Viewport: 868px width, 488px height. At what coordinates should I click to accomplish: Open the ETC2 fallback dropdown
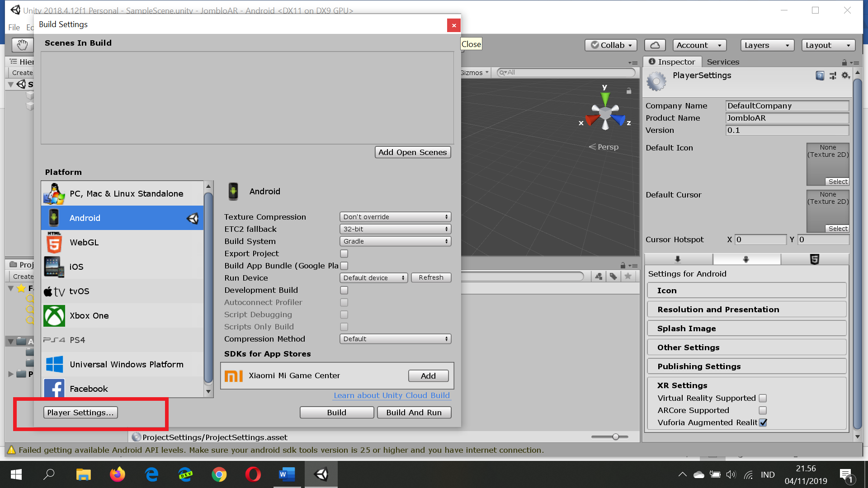tap(395, 229)
